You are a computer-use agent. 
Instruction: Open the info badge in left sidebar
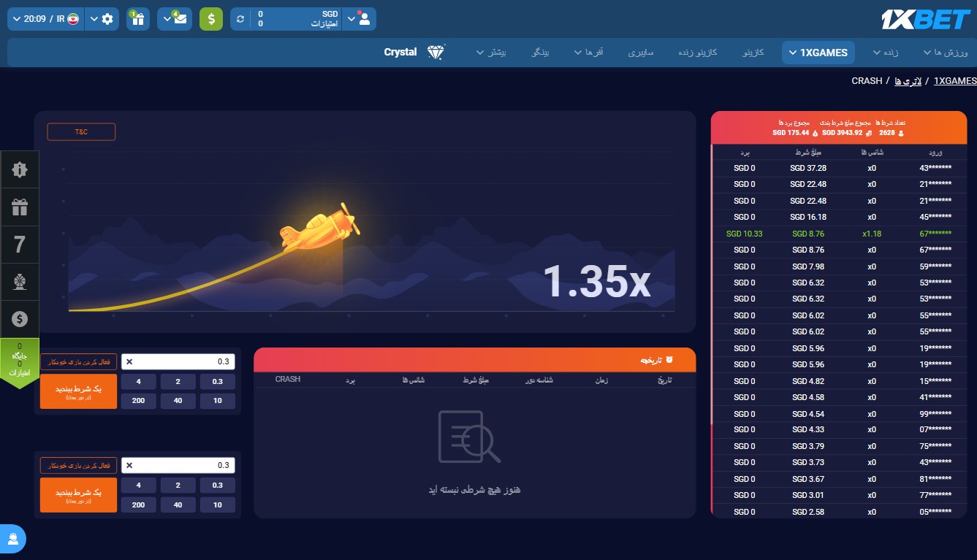20,169
